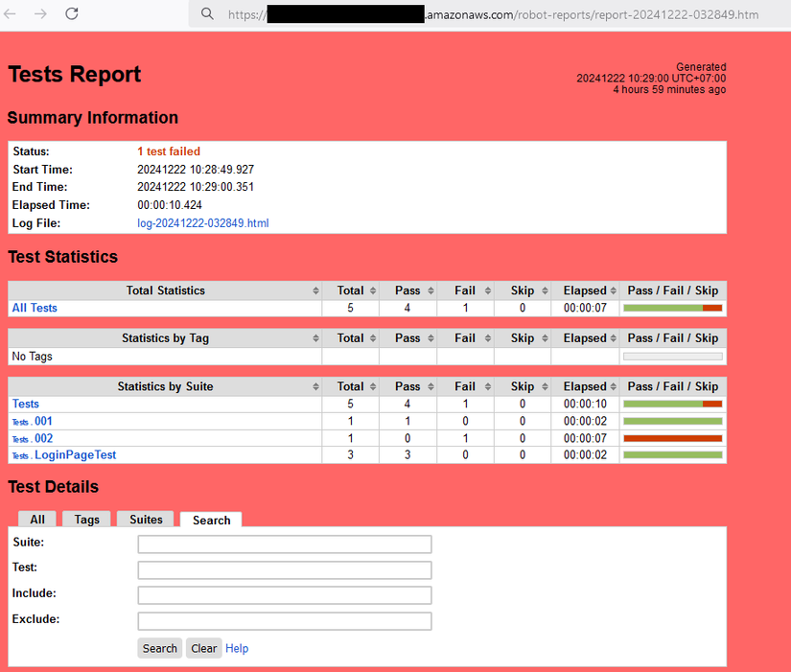The height and width of the screenshot is (672, 791).
Task: Sort Statistics by Tag table by Pass
Action: coord(407,338)
